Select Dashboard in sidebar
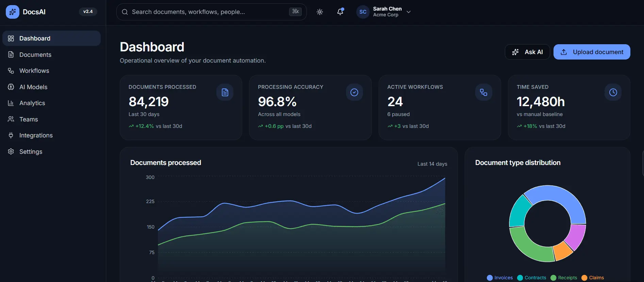644x282 pixels. tap(51, 38)
